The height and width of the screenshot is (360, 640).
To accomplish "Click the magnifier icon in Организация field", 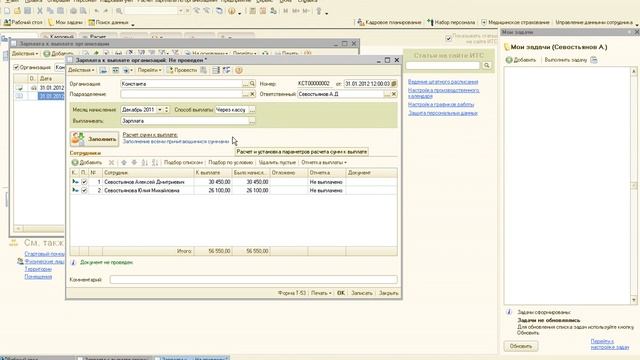I will coord(252,84).
